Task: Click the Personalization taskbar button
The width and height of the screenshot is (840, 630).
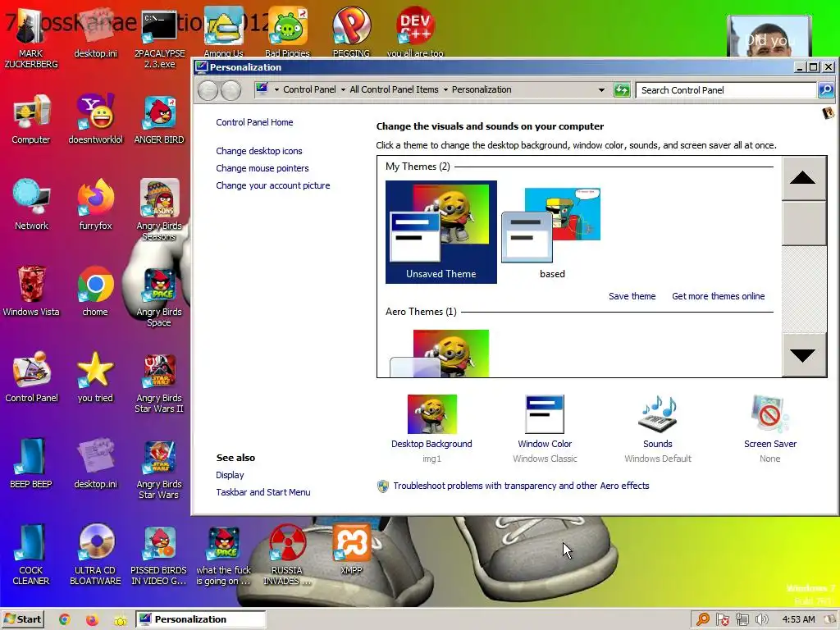Action: click(x=200, y=619)
